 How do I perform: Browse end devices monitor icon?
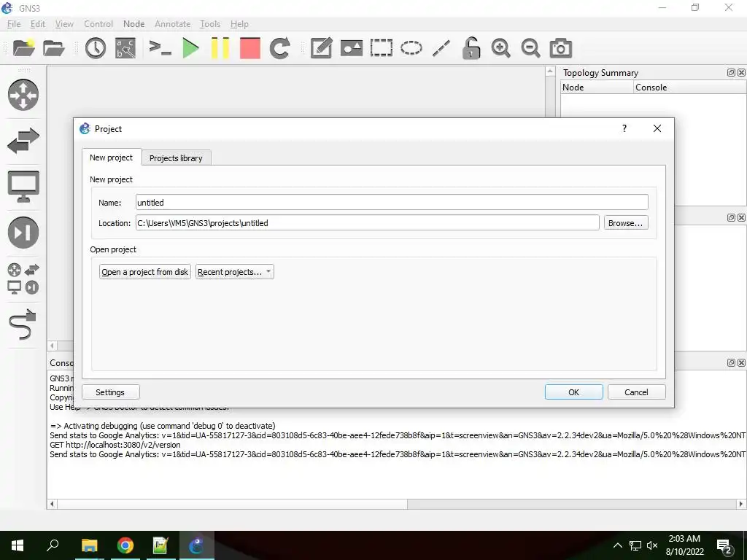pos(23,186)
